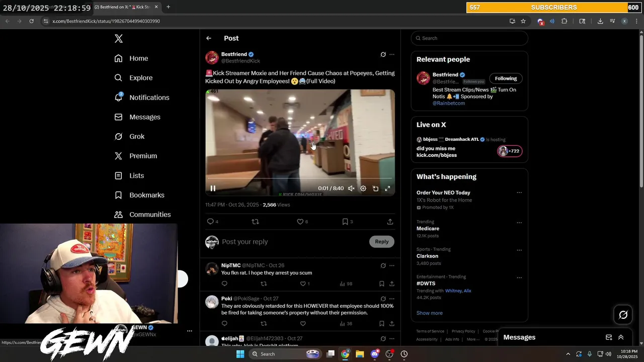644x362 pixels.
Task: Open the more options menu on Bestfriend's post
Action: click(x=392, y=54)
